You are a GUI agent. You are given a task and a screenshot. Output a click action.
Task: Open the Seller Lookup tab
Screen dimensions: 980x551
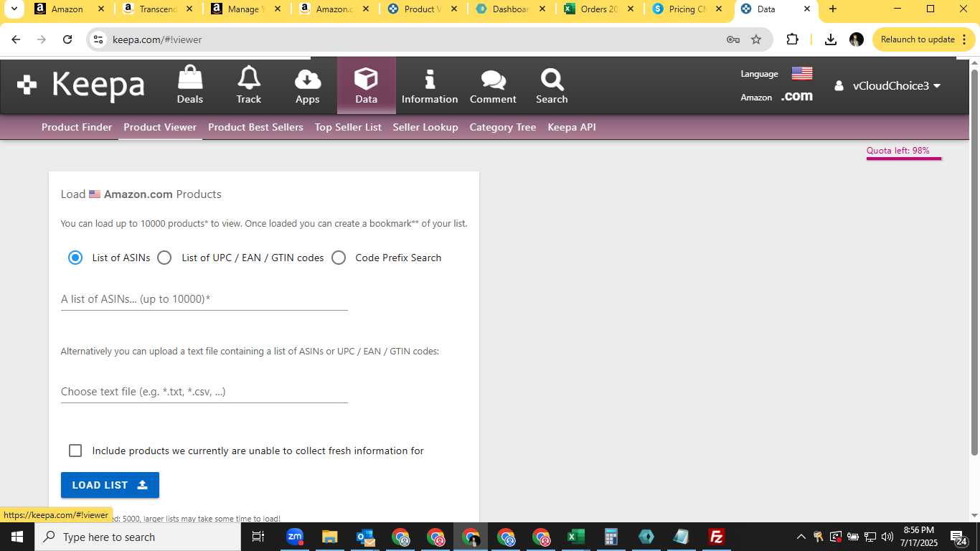[425, 127]
